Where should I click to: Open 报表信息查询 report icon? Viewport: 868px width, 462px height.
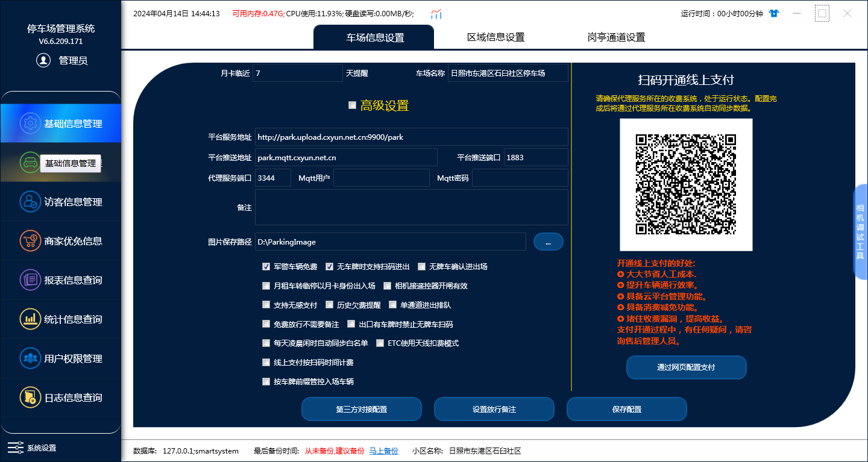[30, 280]
